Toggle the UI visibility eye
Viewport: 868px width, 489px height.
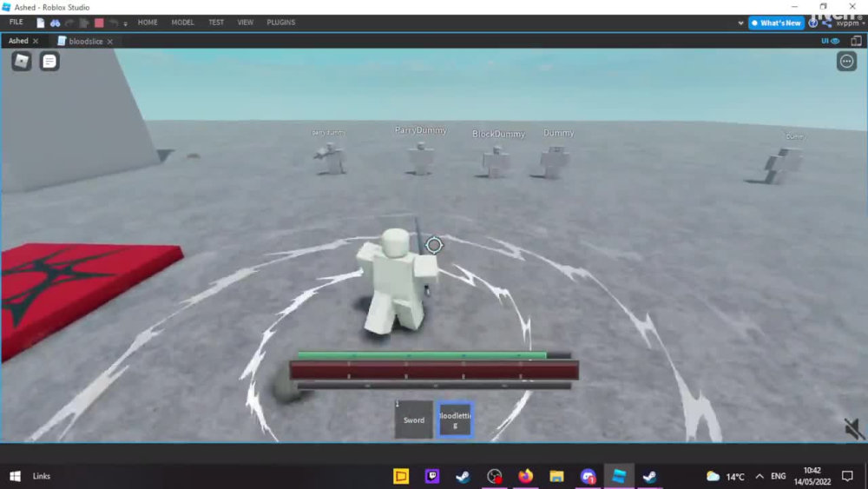tap(830, 41)
